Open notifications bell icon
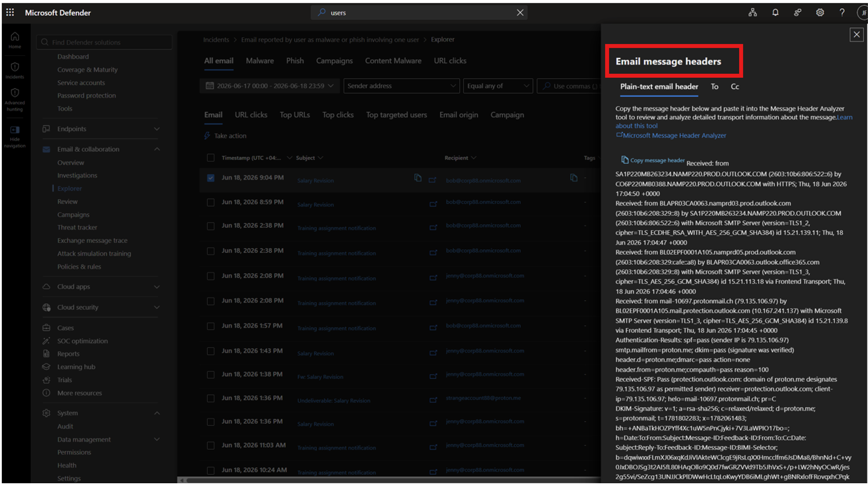The width and height of the screenshot is (868, 485). coord(775,12)
